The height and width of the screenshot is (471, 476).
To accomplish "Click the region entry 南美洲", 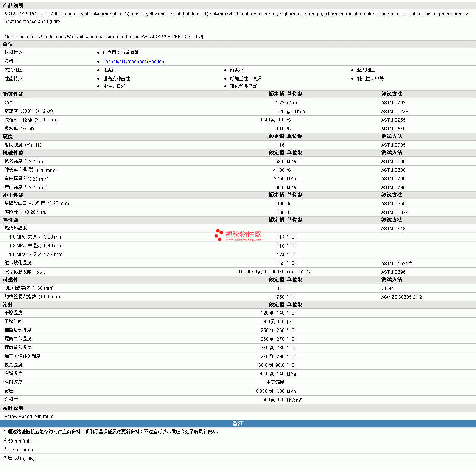I will point(236,70).
